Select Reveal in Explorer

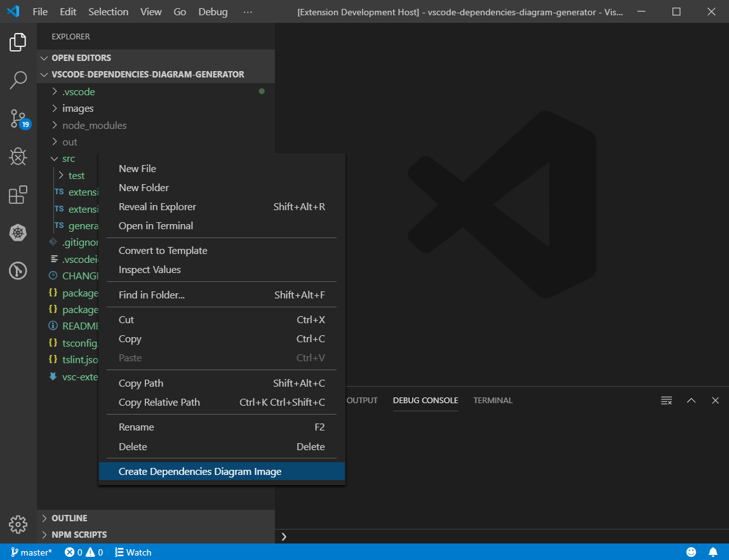[222, 207]
